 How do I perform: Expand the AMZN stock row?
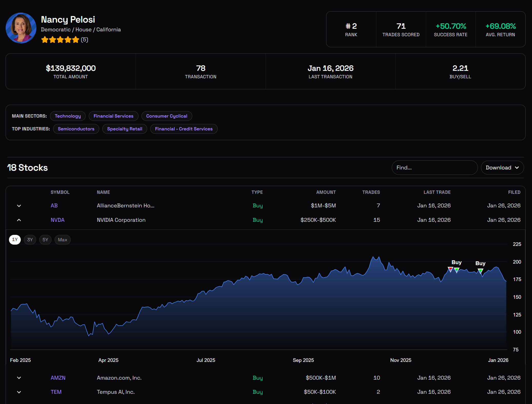(x=19, y=378)
